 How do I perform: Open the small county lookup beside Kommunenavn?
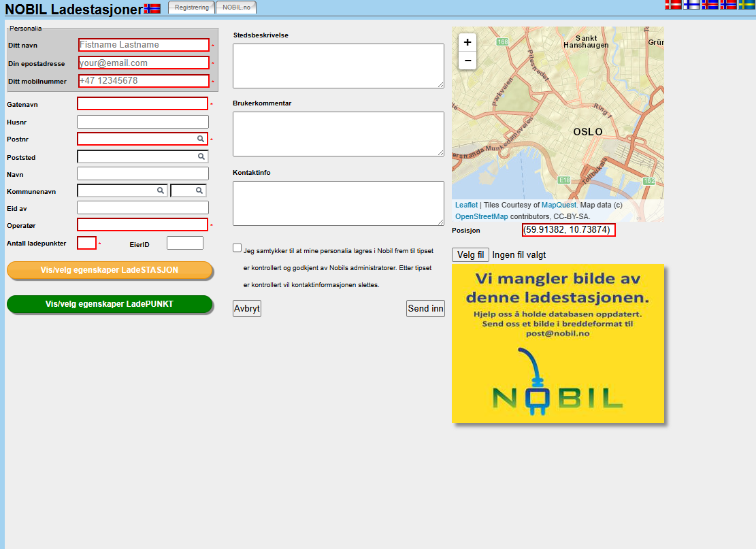(x=188, y=190)
